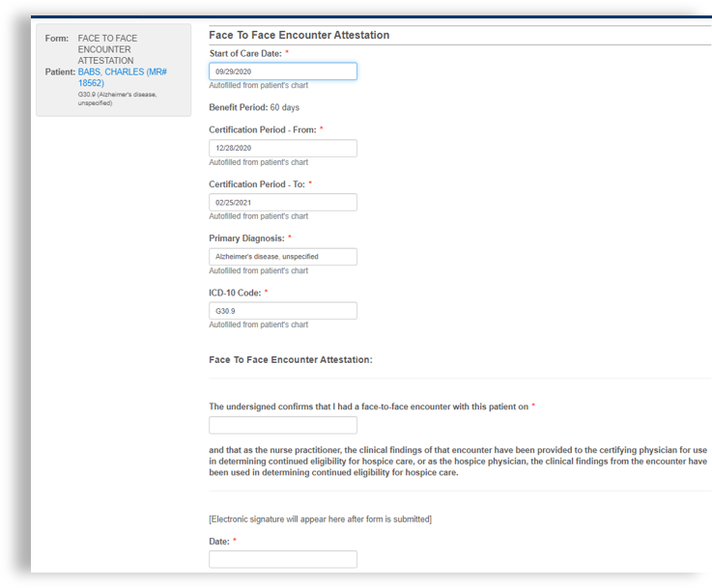Click the G30.9 diagnosis text in patient panel
The width and height of the screenshot is (712, 588).
(117, 98)
